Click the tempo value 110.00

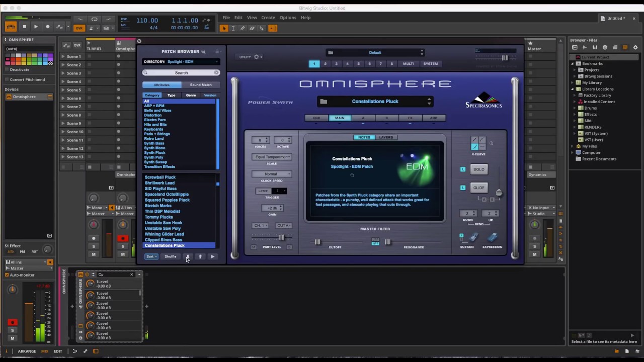tap(147, 20)
